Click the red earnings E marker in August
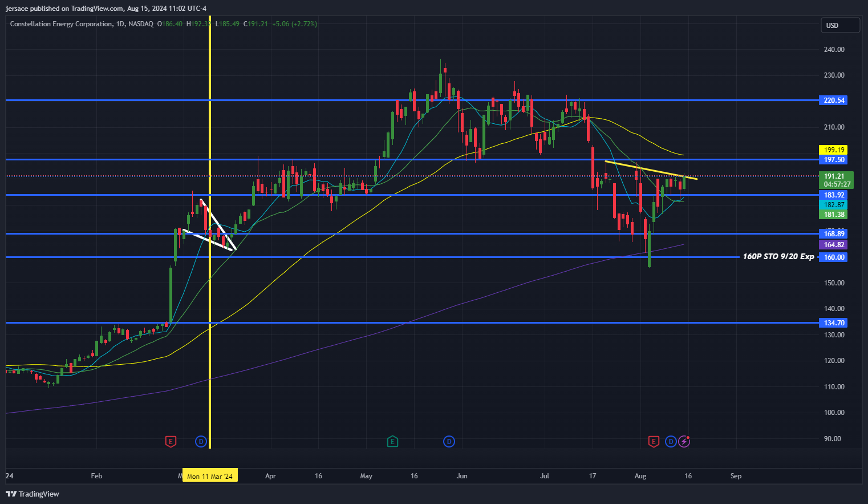 654,441
